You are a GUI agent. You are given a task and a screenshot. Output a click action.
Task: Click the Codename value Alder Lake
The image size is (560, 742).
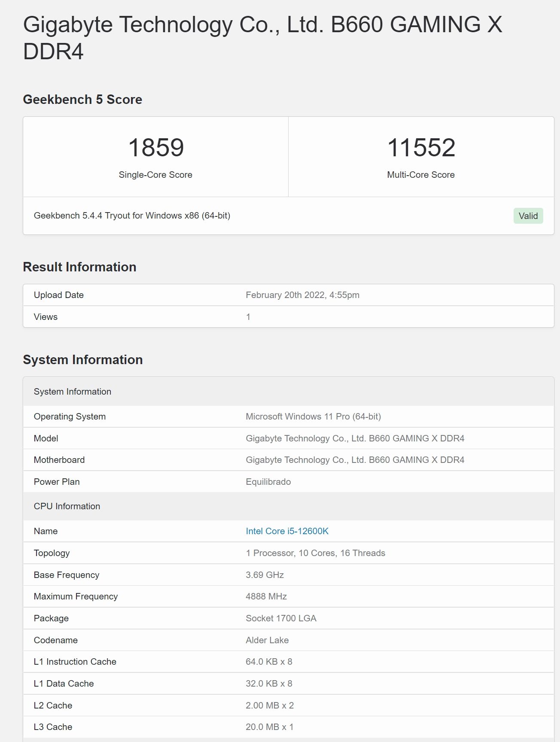coord(267,640)
